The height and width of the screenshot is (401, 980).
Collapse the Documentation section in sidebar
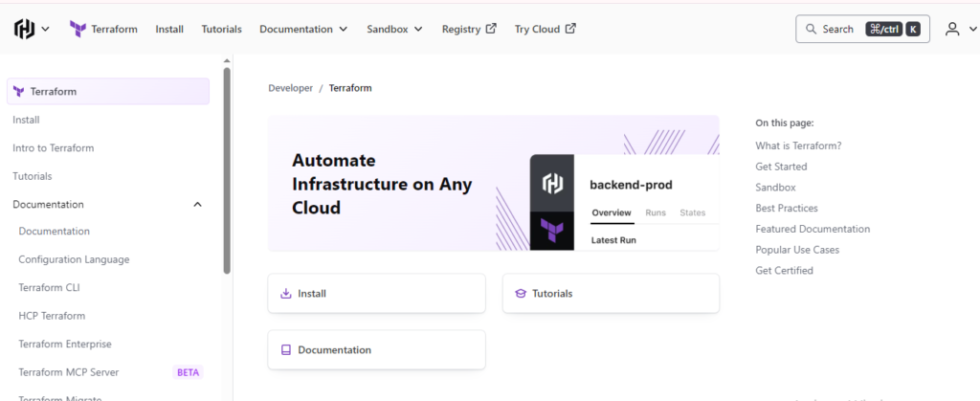(x=197, y=204)
